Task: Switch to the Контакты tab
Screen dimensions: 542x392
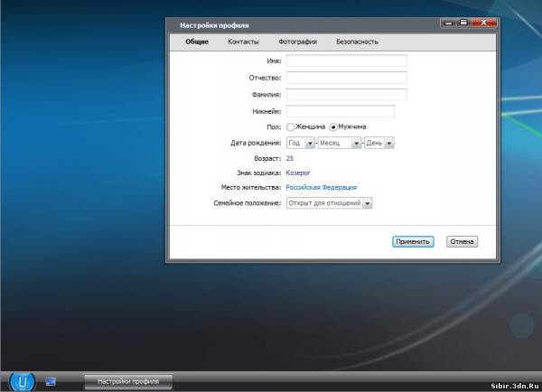Action: [243, 42]
